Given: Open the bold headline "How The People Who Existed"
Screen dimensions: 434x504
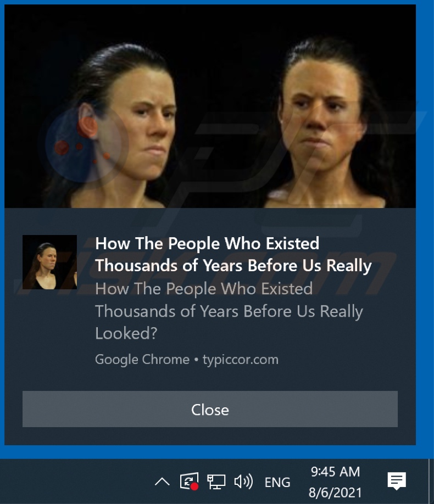Looking at the screenshot, I should (x=207, y=243).
